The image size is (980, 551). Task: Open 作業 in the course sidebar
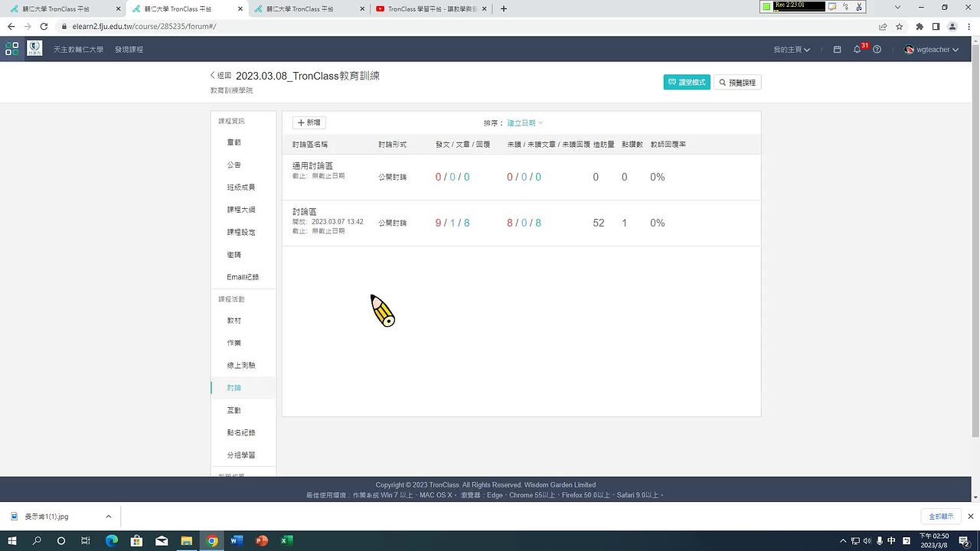click(234, 343)
